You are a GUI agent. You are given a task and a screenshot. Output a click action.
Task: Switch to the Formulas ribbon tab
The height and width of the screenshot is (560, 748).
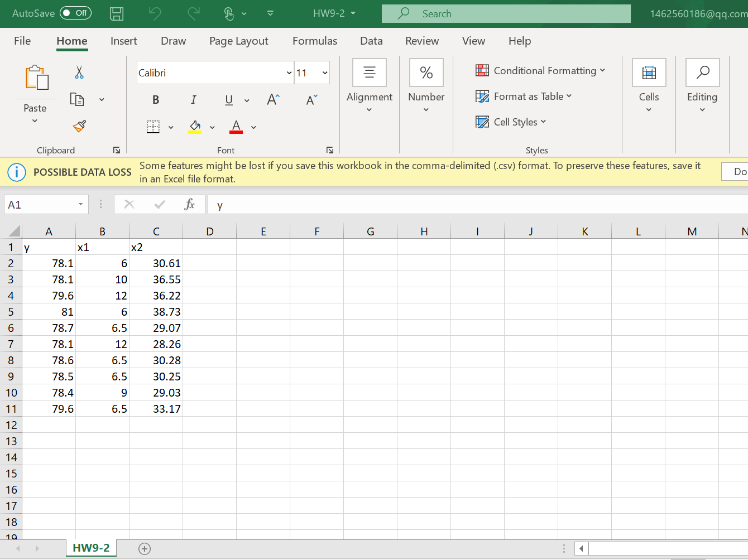[x=315, y=41]
